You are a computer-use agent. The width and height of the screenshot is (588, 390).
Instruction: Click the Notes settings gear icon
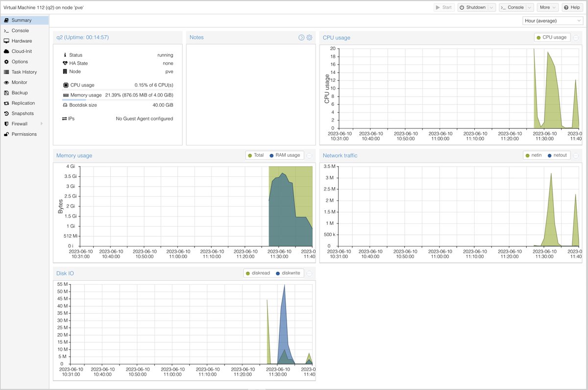[309, 38]
